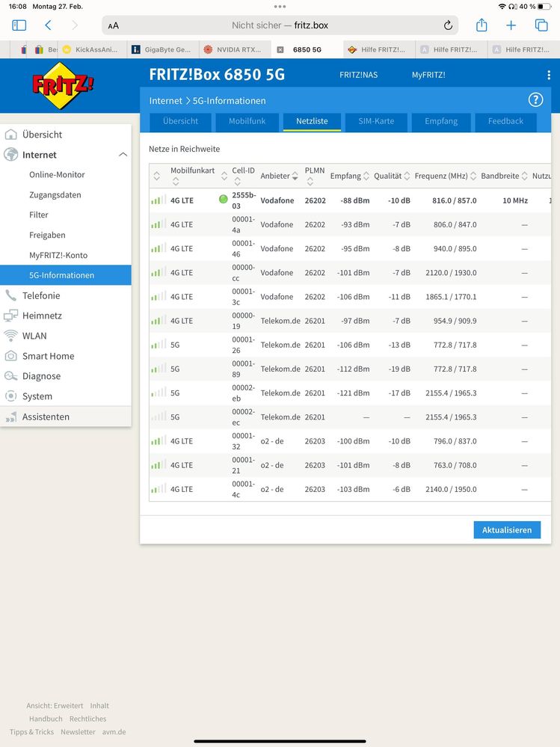The image size is (560, 747).
Task: Open help question mark icon
Action: click(x=536, y=99)
